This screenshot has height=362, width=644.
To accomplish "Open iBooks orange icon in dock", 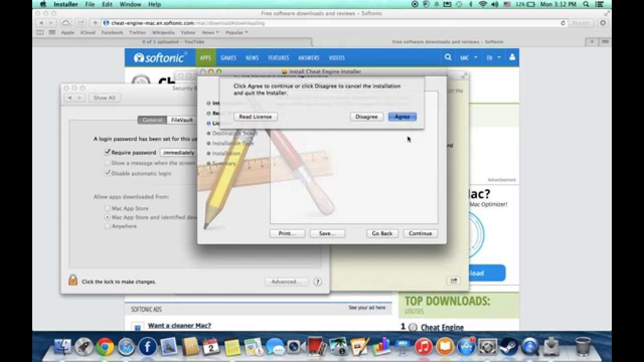I will 445,346.
